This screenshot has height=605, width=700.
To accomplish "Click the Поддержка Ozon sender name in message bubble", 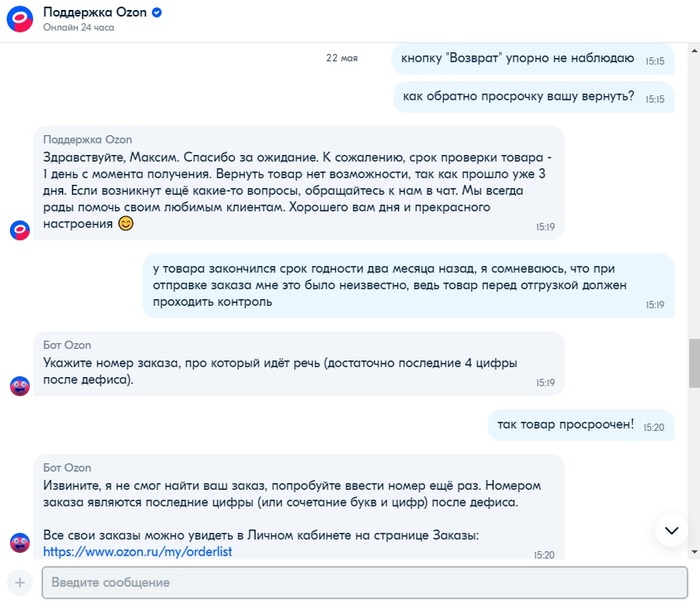I will [x=88, y=140].
